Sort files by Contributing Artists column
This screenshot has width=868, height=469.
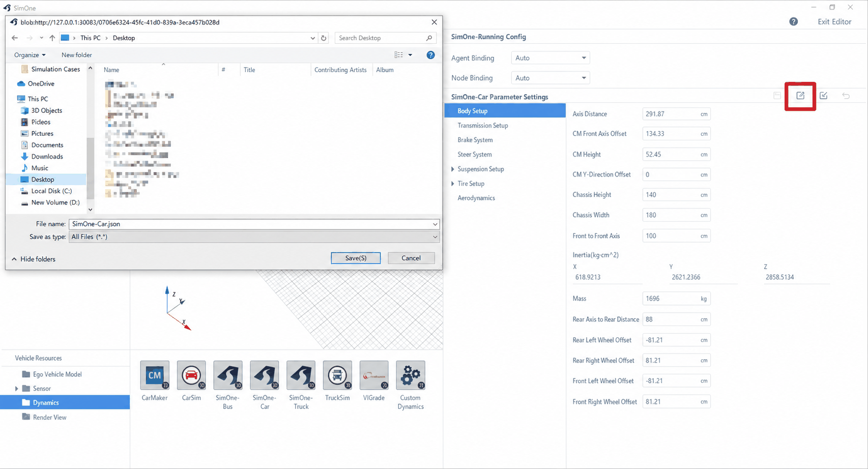(x=340, y=70)
